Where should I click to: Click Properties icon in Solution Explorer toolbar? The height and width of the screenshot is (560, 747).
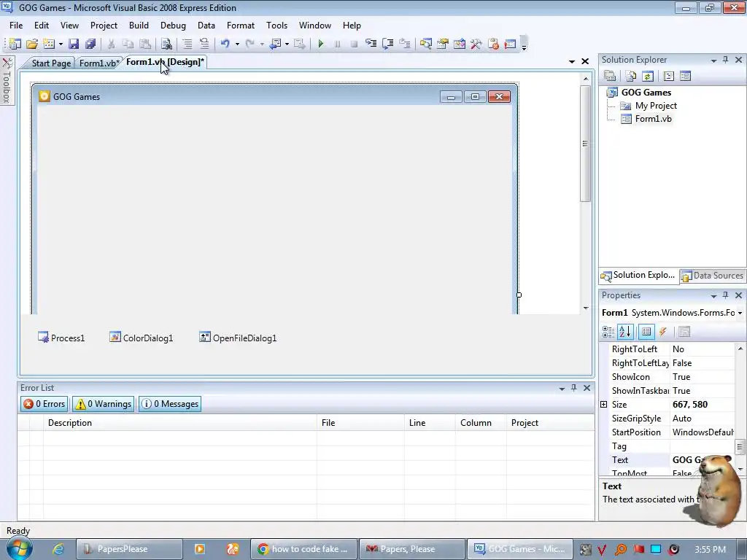[610, 76]
